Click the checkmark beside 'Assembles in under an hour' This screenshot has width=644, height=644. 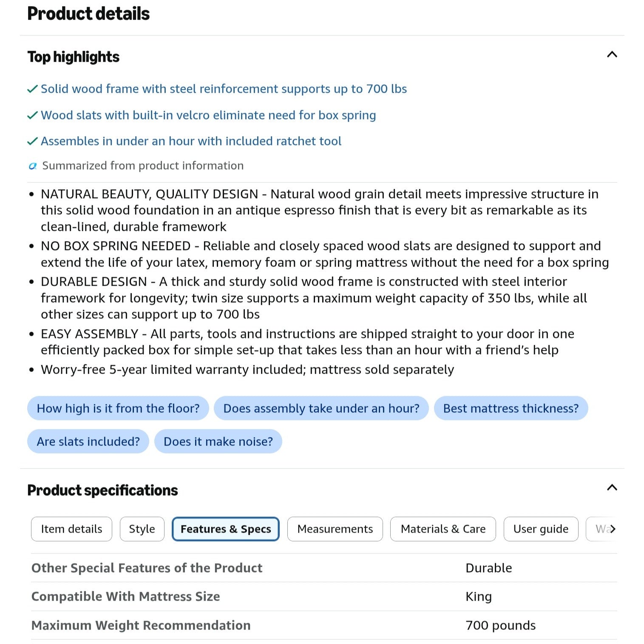click(33, 142)
